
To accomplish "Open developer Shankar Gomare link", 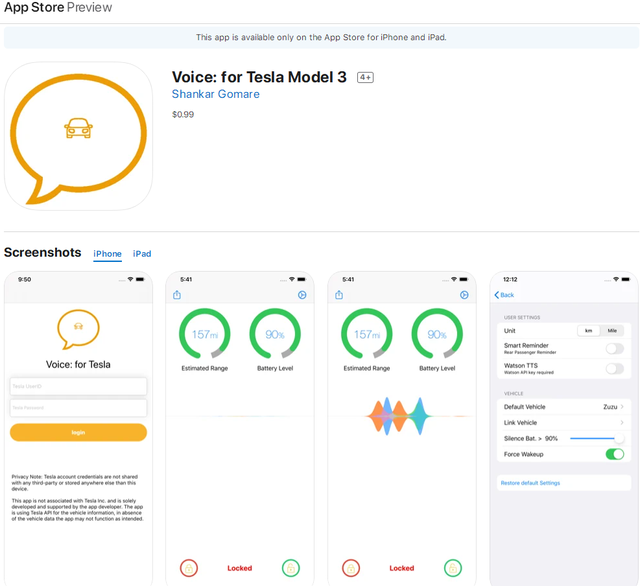I will (x=216, y=94).
